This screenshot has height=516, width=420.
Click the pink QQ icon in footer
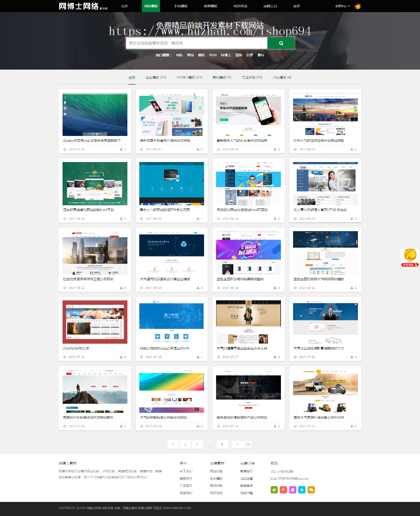tap(293, 489)
